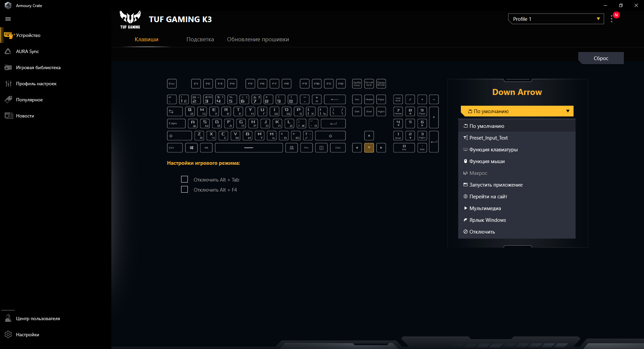
Task: Select the Fn key on the layout
Action: (x=306, y=148)
